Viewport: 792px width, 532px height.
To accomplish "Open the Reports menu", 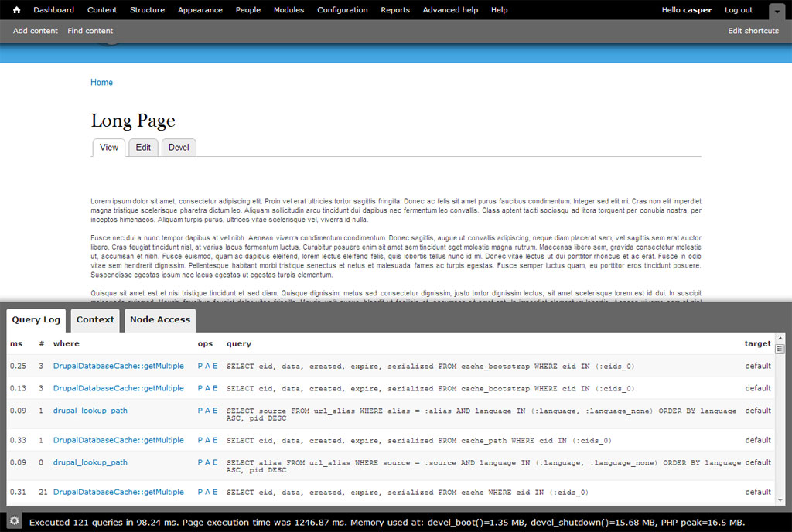I will [x=395, y=9].
